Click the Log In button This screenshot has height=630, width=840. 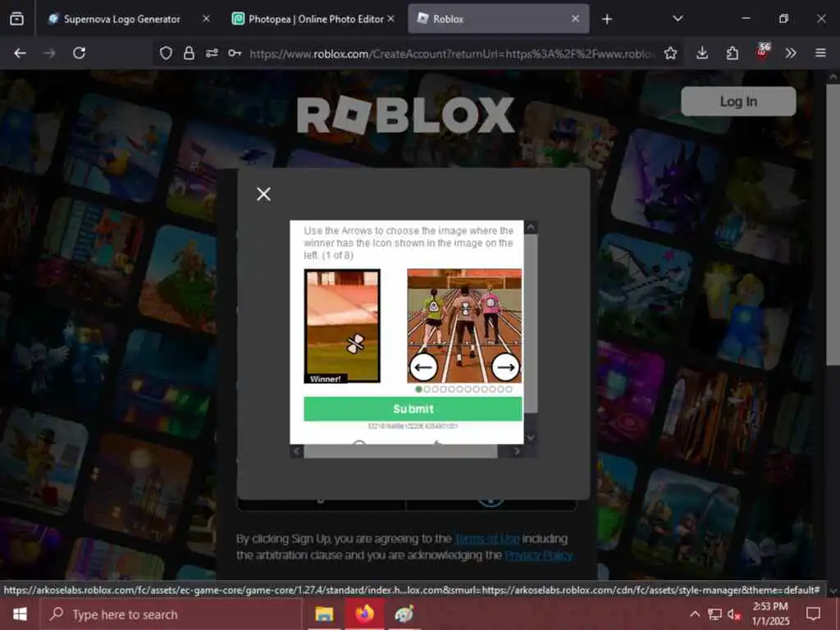[x=738, y=101]
